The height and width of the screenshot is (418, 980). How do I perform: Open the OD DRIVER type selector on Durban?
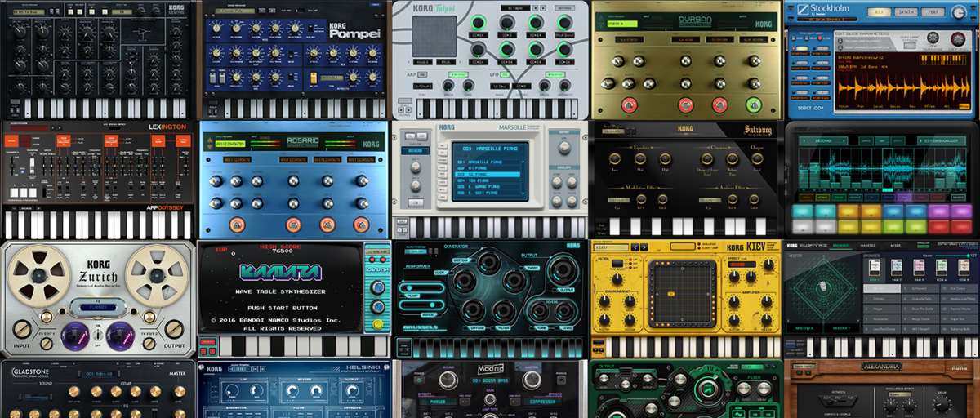coord(719,39)
